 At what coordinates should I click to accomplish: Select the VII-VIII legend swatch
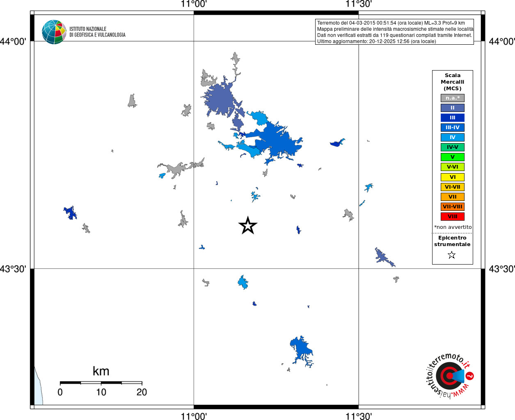453,207
